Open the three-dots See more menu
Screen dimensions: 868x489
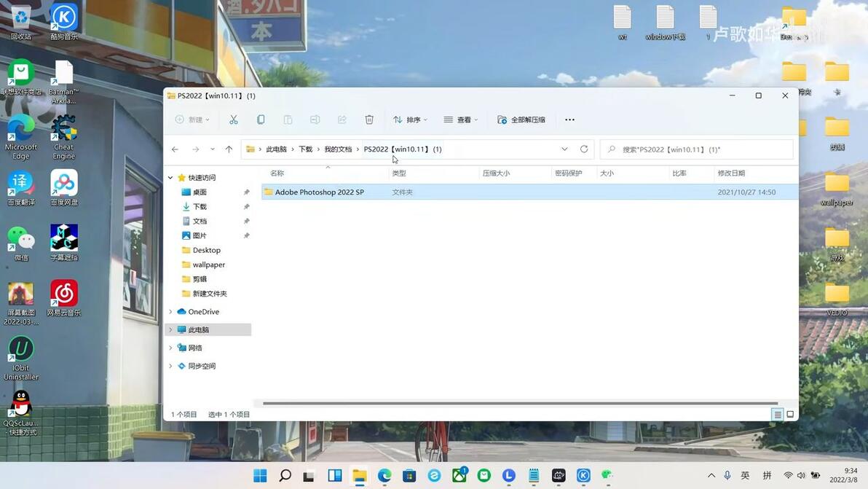point(569,120)
